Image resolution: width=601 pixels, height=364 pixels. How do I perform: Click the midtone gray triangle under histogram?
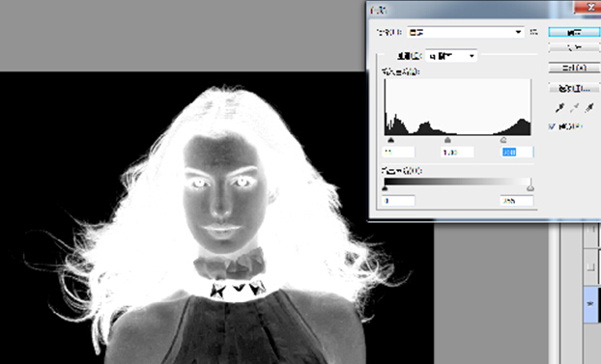tap(447, 140)
